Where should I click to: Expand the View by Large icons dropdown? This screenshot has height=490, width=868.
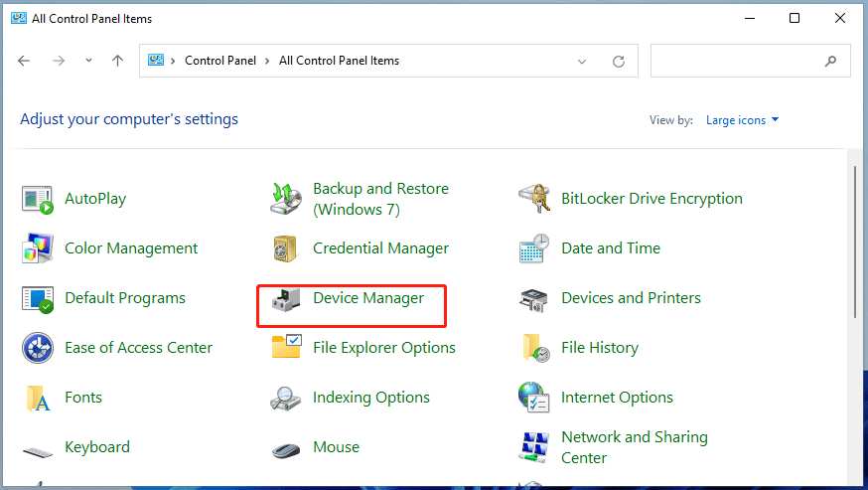[x=742, y=120]
